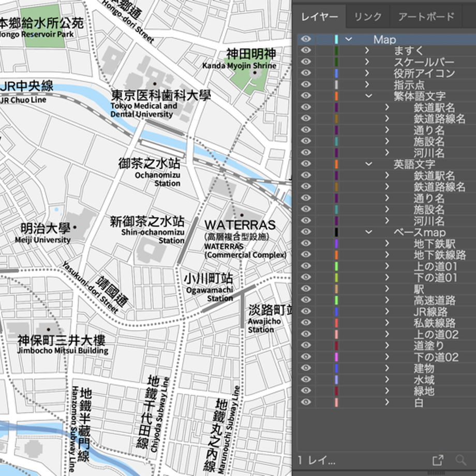
Task: Click the large WATERRAS heading on the map
Action: tap(240, 225)
